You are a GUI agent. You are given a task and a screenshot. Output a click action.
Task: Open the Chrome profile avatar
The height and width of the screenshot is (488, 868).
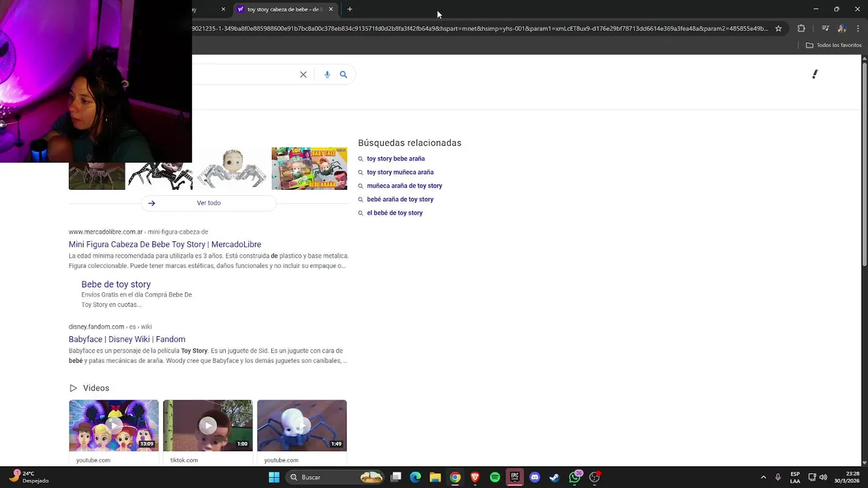pos(842,28)
